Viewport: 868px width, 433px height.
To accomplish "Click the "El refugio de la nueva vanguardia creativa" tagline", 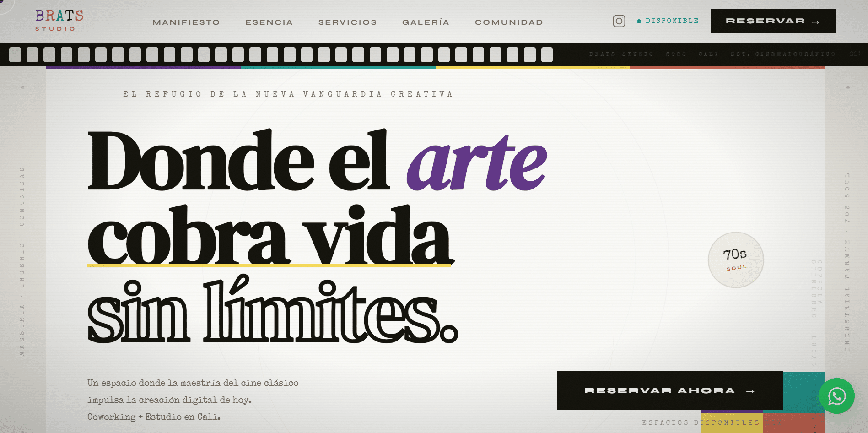I will 288,94.
